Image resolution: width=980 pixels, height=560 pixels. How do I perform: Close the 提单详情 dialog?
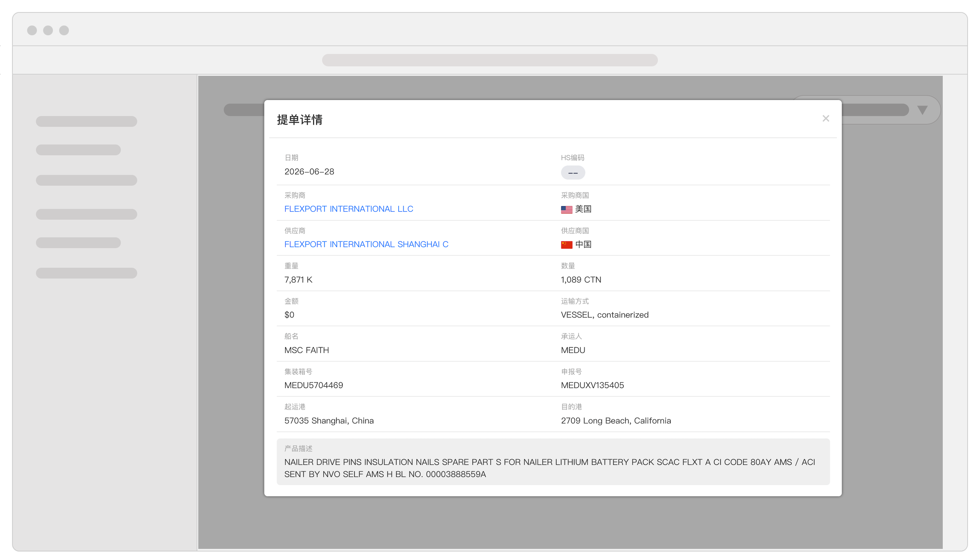pos(825,118)
